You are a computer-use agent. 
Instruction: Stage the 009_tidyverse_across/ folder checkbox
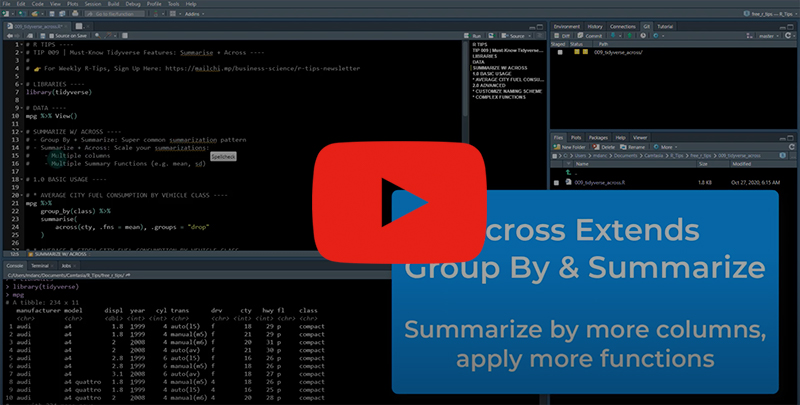click(x=560, y=53)
